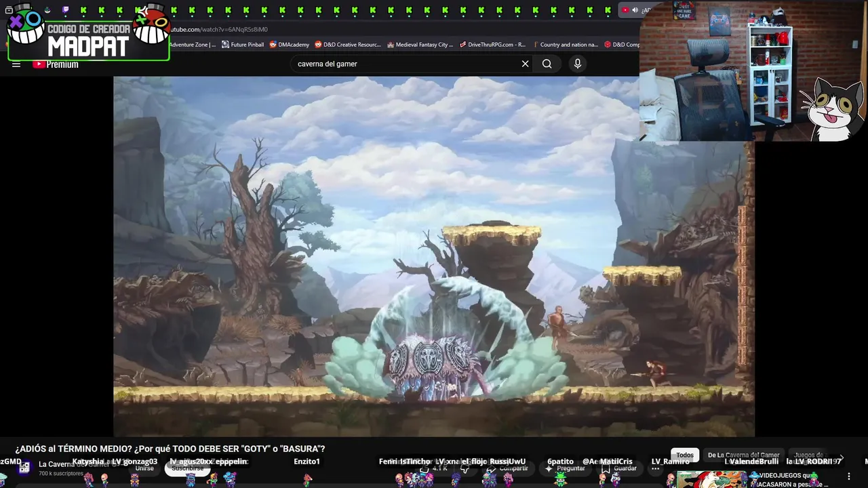The image size is (868, 488).
Task: Open the Adventure Zone bookmark
Action: pyautogui.click(x=193, y=45)
